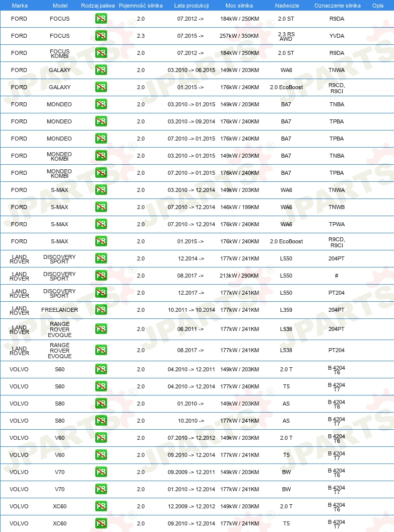Click petrol icon in Galaxy EcoBoost row

click(101, 87)
